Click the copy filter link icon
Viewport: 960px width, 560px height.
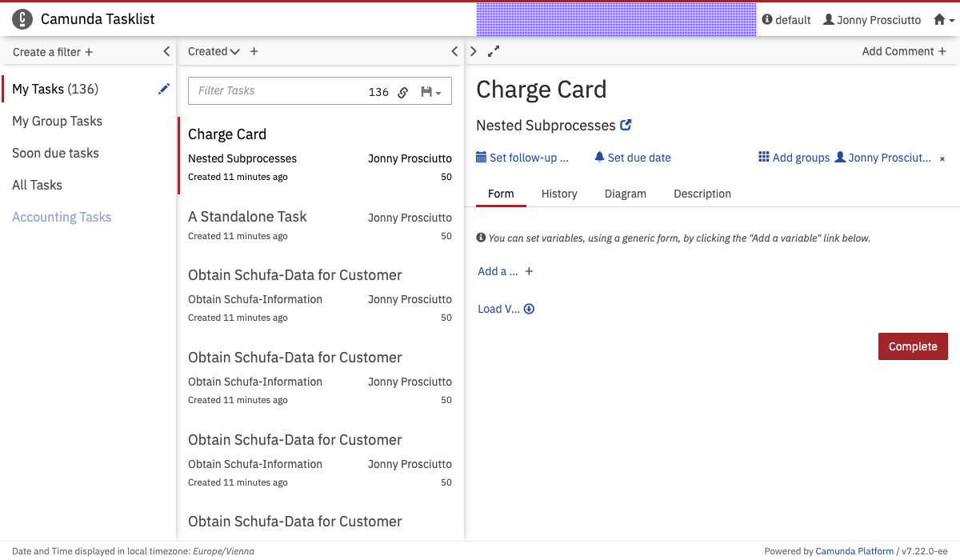pos(403,92)
